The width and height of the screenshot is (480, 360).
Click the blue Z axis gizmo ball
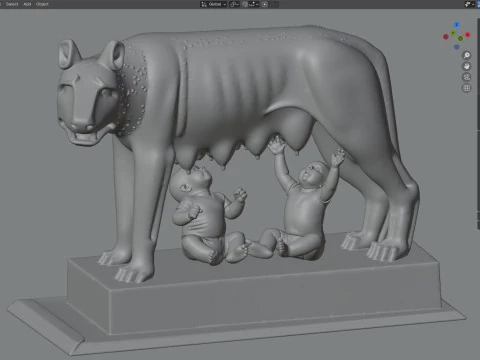457,25
